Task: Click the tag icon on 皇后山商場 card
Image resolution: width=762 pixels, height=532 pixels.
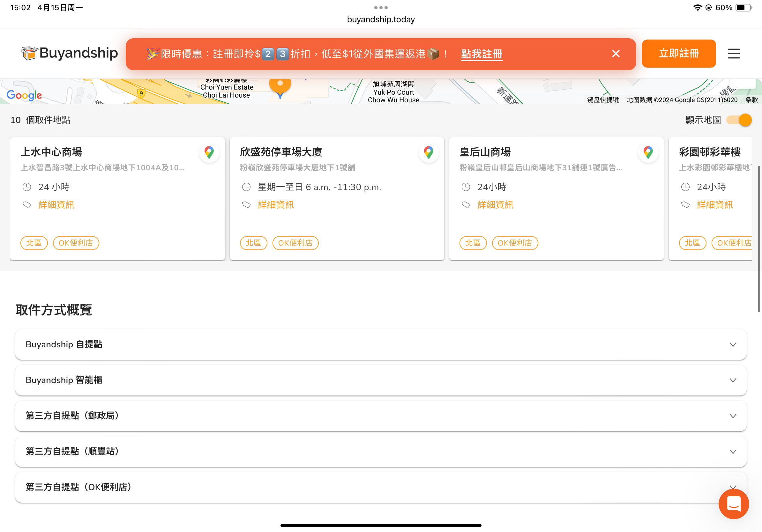Action: click(466, 205)
